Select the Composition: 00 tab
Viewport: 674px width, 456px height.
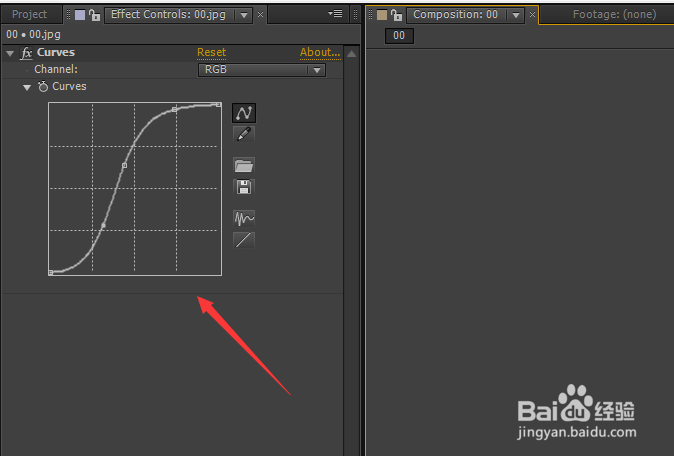(x=456, y=15)
